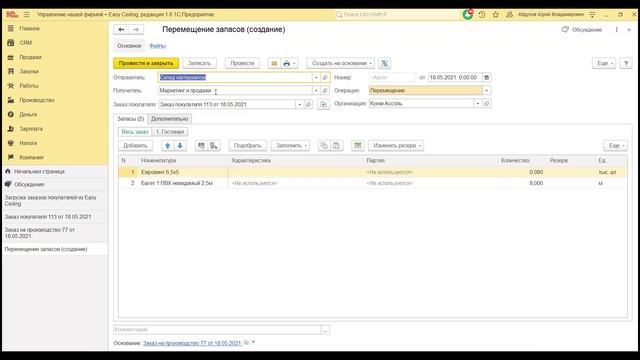Open the Продажи section

coord(30,57)
